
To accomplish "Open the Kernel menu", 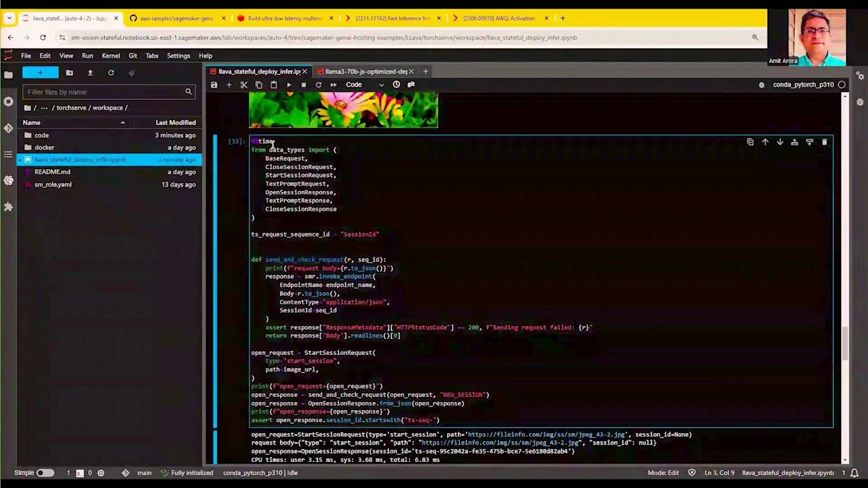I will 111,56.
